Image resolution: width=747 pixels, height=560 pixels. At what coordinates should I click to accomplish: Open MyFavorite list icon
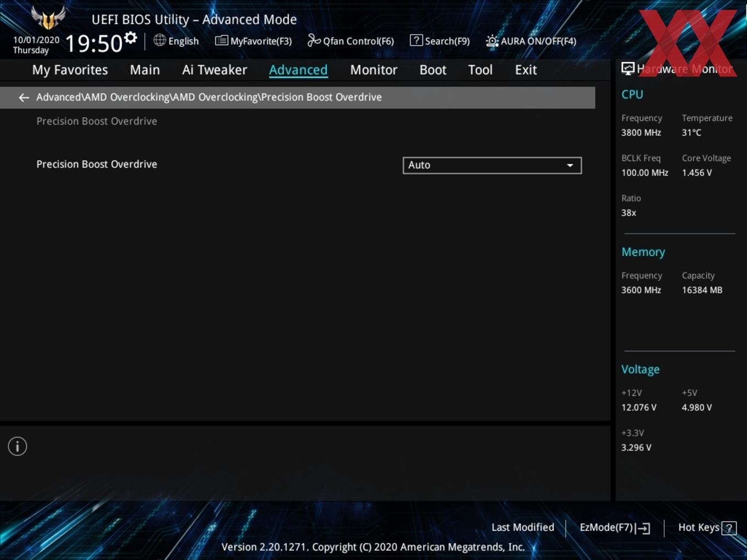click(x=221, y=41)
